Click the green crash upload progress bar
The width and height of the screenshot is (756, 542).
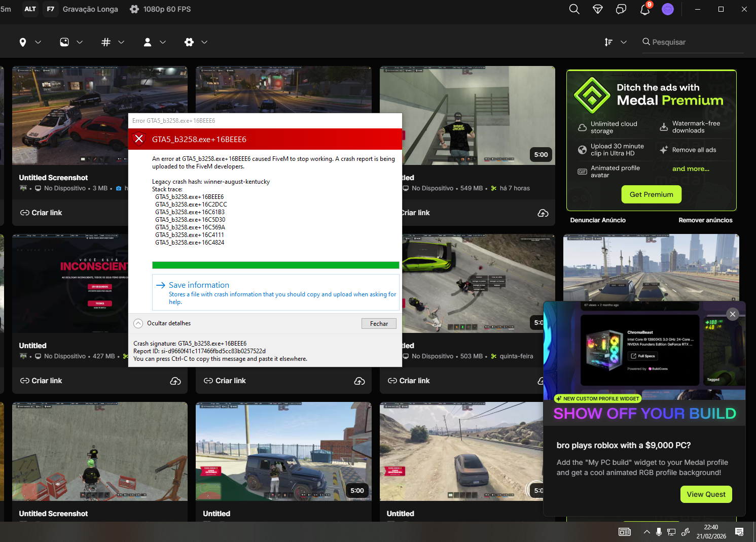276,265
